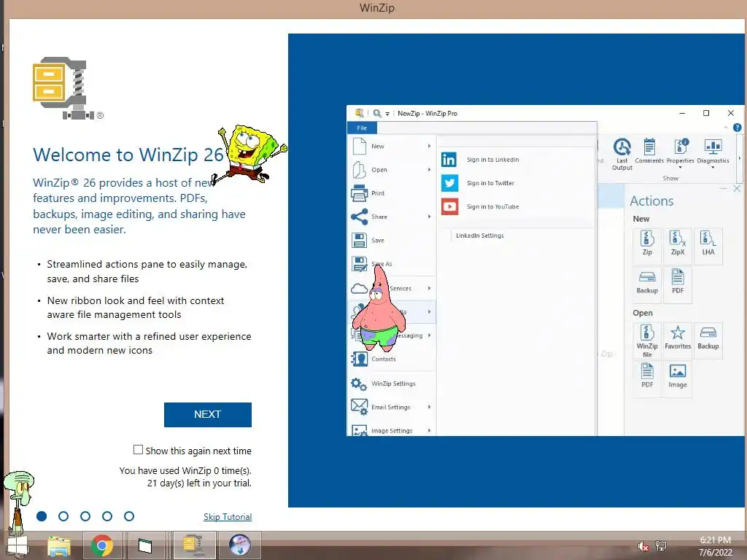Click the Last Output ribbon icon

622,147
